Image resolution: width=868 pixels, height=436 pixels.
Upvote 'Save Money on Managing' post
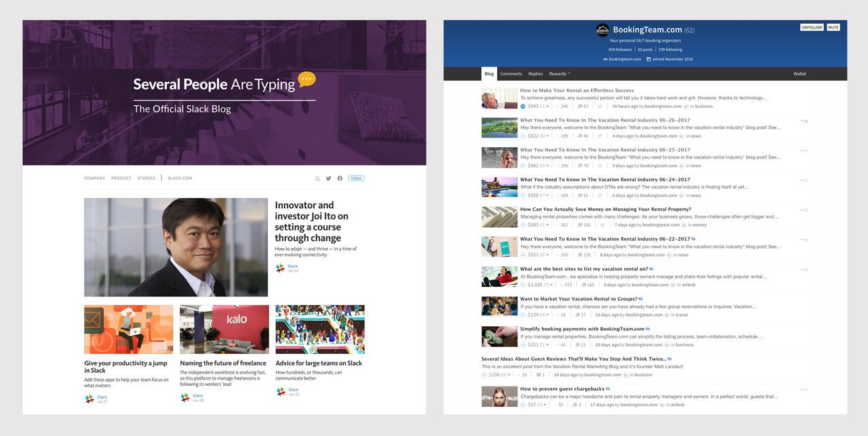523,225
